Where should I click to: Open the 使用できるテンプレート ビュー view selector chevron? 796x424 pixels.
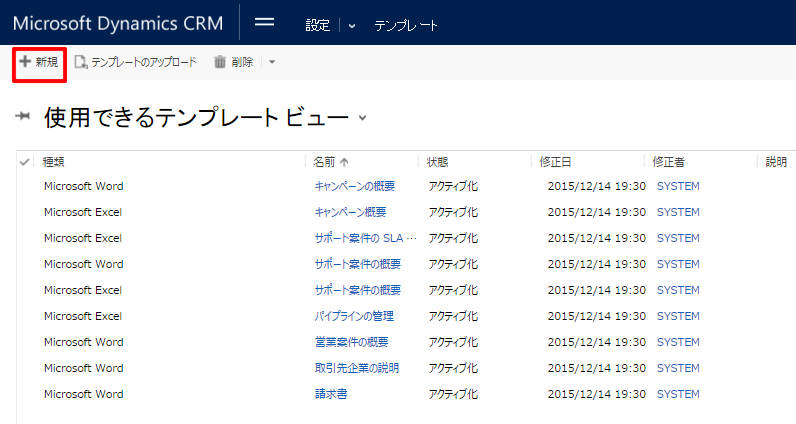pos(362,118)
